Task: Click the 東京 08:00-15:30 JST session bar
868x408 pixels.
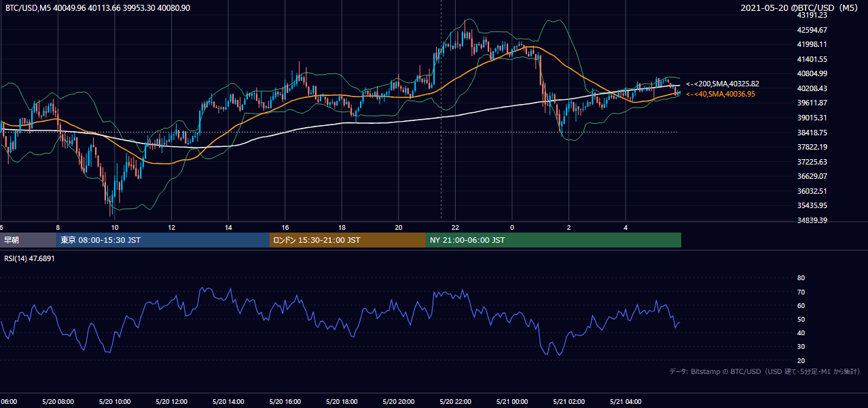Action: tap(163, 240)
